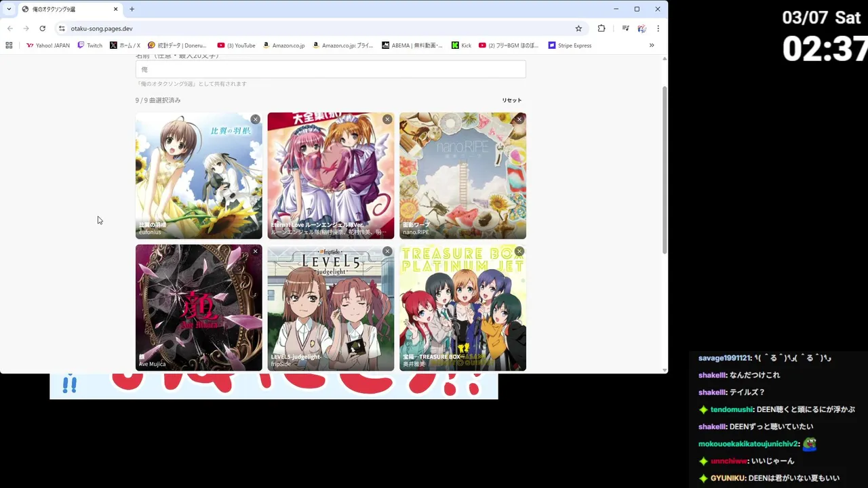868x488 pixels.
Task: Remove the Ave Mujica song card
Action: (x=255, y=251)
